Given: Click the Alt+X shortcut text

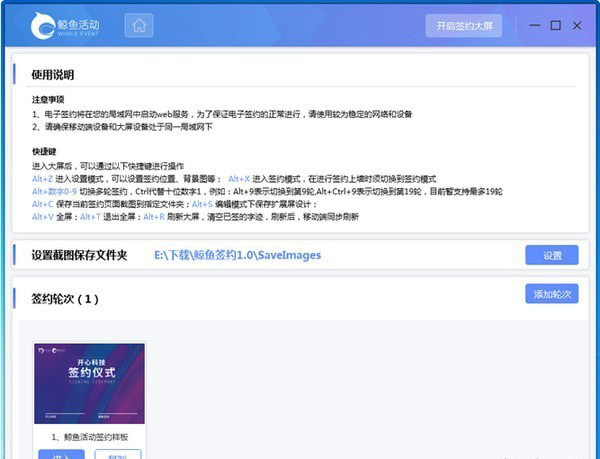Looking at the screenshot, I should point(239,179).
